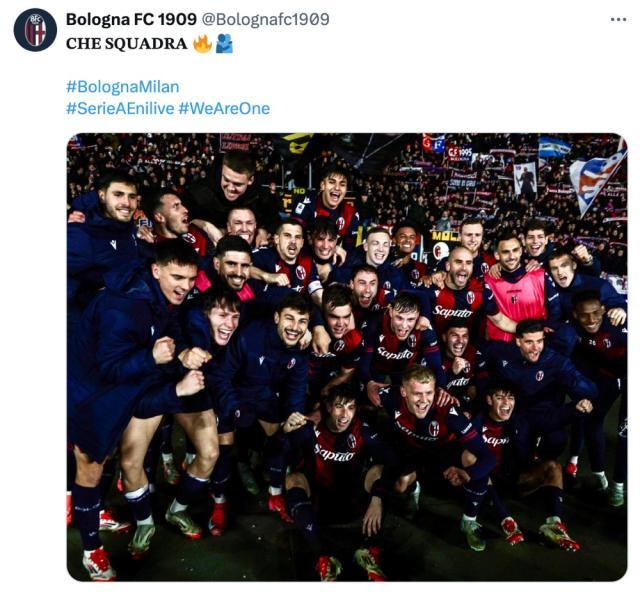
Task: Open the team celebration photo in full view
Action: (347, 357)
